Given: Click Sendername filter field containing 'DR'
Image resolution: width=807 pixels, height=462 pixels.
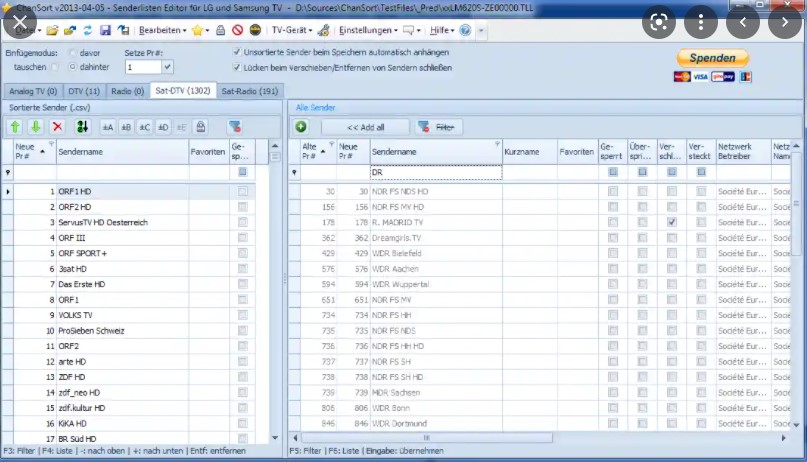Looking at the screenshot, I should 436,172.
